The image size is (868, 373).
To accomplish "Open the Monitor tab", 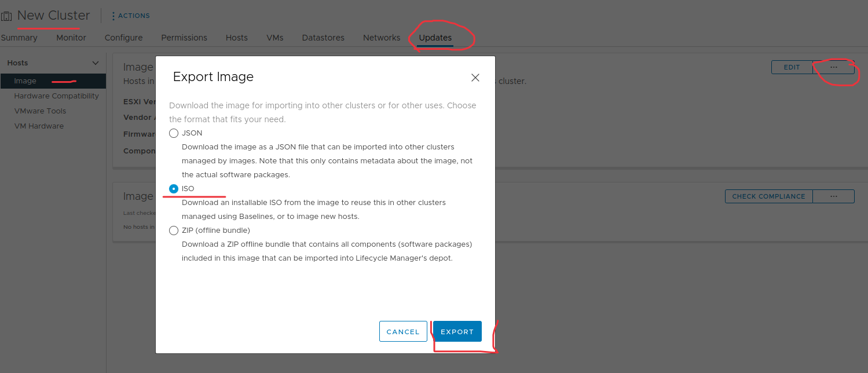I will [x=71, y=37].
